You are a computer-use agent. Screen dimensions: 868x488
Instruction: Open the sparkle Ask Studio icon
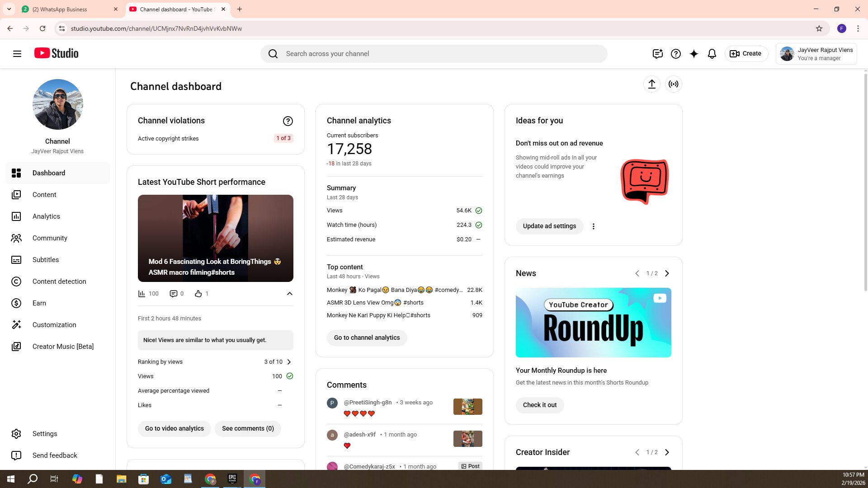pos(694,54)
